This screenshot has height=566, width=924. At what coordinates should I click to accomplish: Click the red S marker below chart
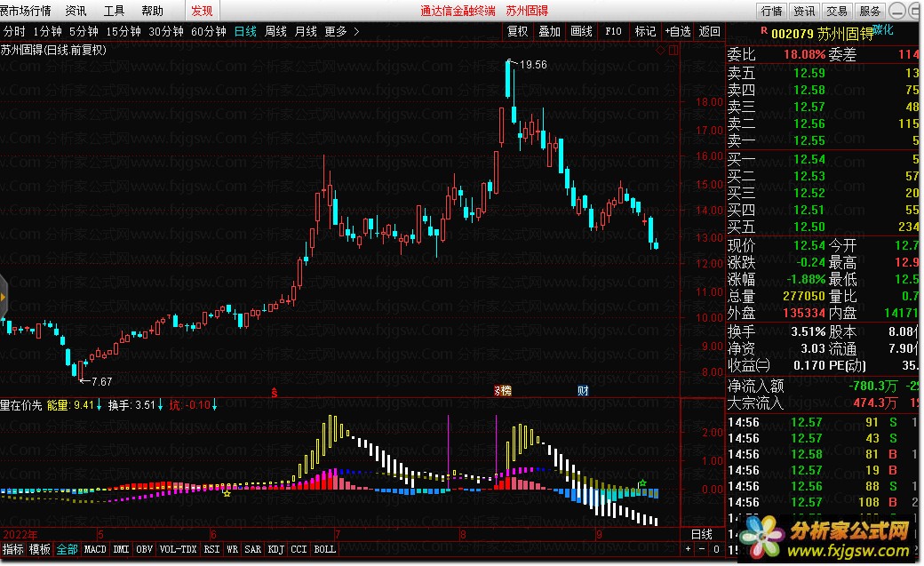274,393
